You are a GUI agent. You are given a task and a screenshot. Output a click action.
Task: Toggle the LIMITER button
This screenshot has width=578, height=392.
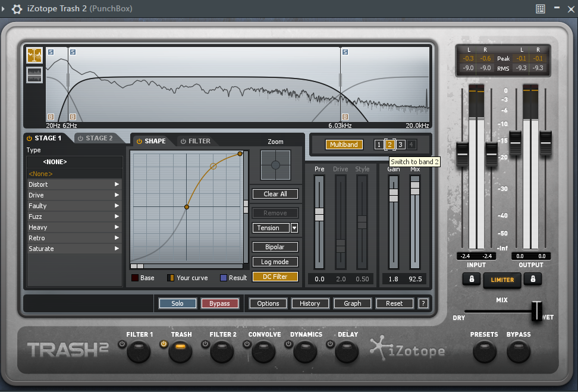pos(502,280)
